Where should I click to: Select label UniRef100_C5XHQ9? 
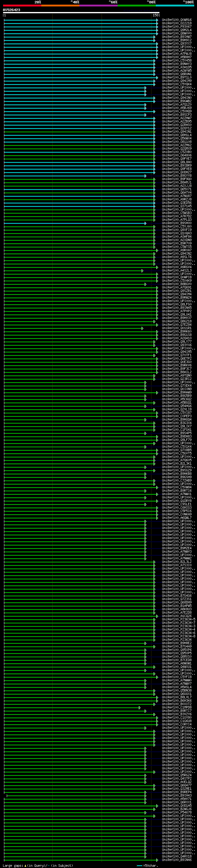point(176,111)
